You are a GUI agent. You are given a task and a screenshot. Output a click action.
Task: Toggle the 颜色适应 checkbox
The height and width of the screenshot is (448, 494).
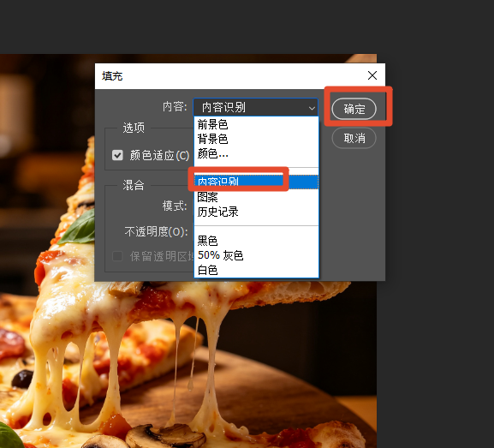pos(117,155)
